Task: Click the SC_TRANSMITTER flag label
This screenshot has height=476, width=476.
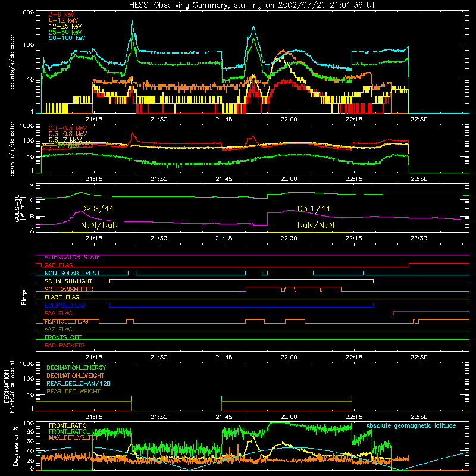Action: [68, 289]
